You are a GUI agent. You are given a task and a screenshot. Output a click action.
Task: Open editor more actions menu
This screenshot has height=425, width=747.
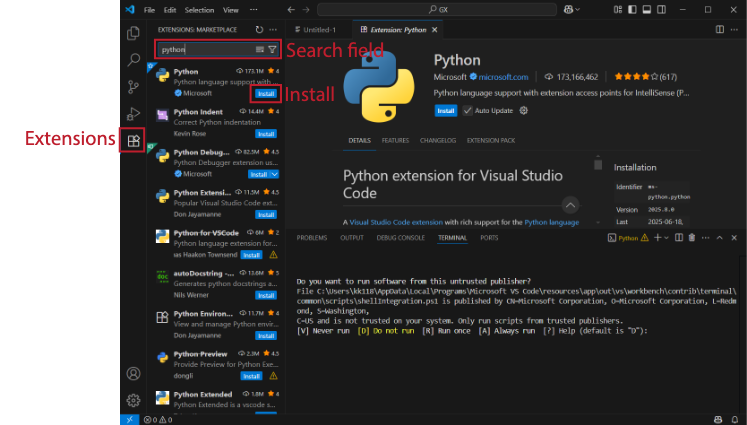(x=735, y=30)
